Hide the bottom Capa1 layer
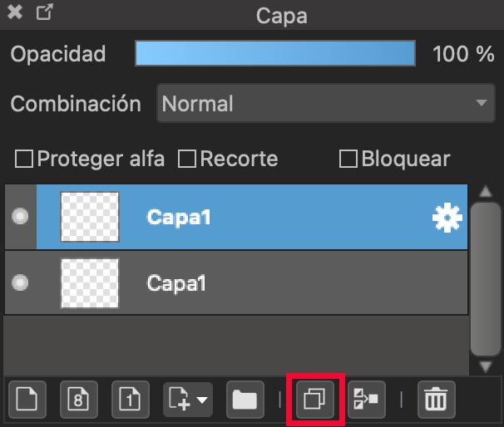504x427 pixels. [20, 282]
